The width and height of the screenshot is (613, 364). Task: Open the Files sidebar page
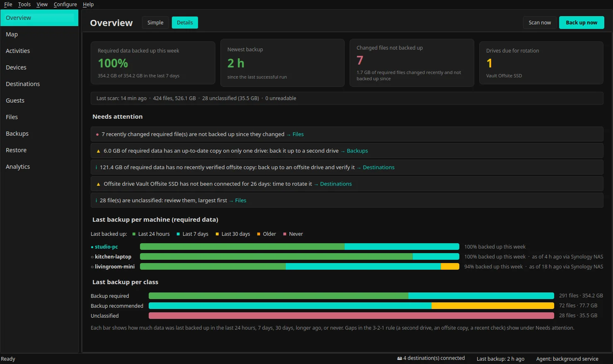pyautogui.click(x=39, y=117)
